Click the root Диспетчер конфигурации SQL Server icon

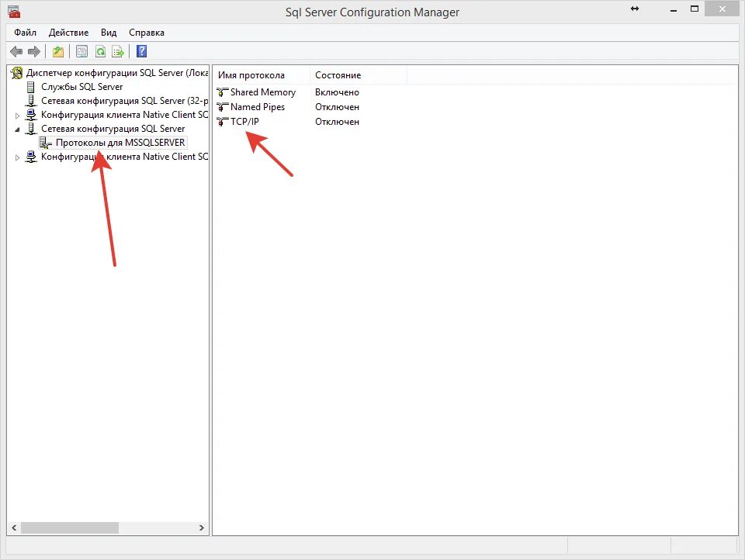[17, 73]
